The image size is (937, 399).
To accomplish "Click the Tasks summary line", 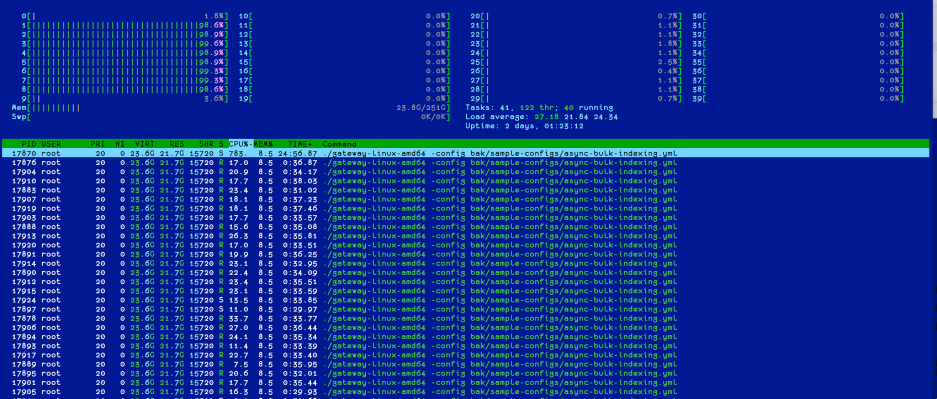I will (539, 108).
